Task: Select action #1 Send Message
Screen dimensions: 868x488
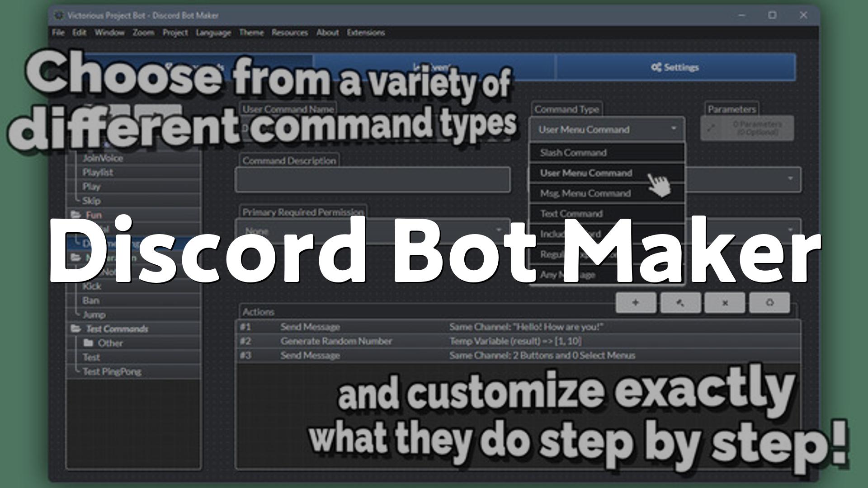Action: [x=518, y=327]
